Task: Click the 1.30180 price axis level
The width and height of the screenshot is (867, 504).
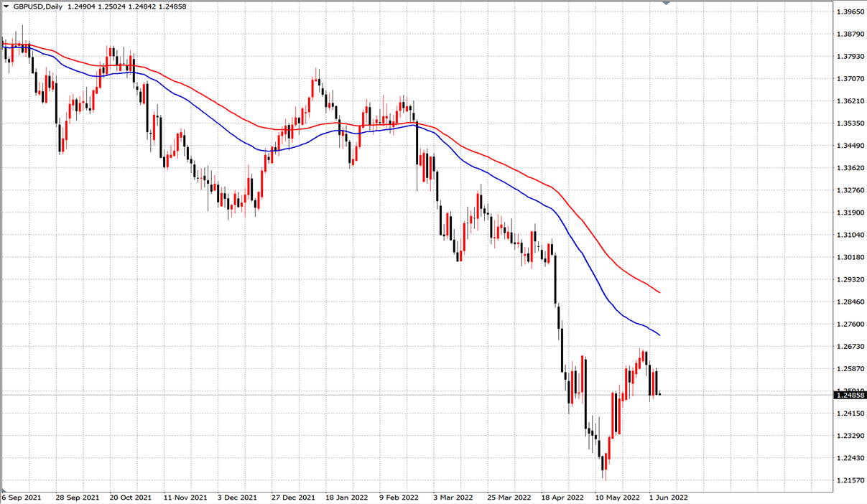Action: coord(851,257)
